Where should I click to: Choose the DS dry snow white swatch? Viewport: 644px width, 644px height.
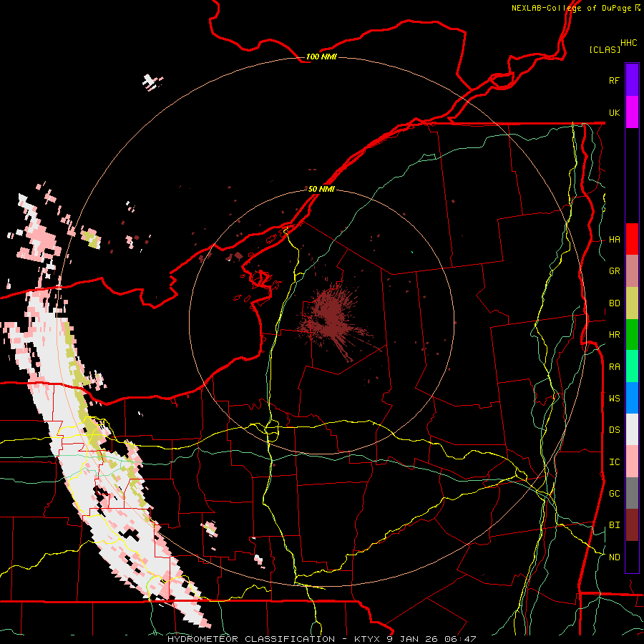pos(632,429)
